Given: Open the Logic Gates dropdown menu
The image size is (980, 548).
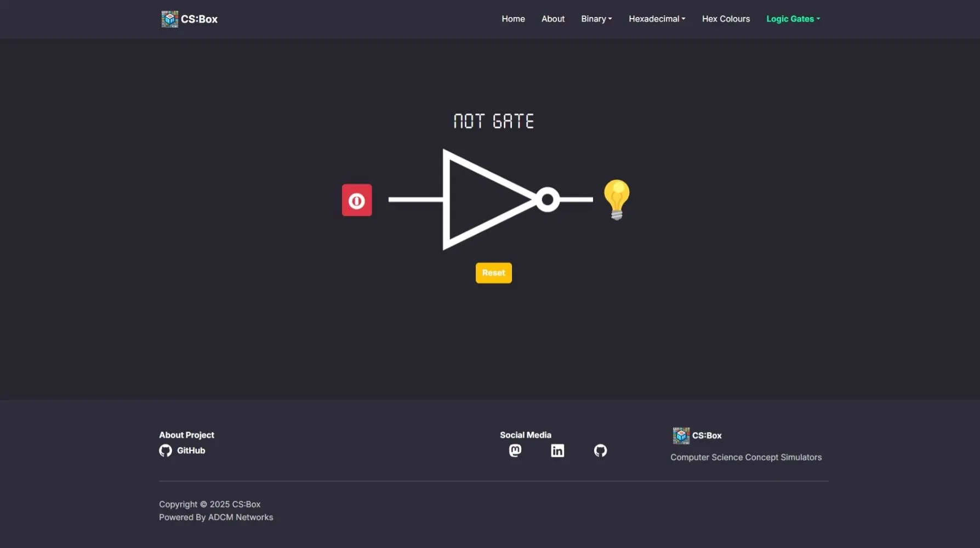Looking at the screenshot, I should [x=793, y=19].
